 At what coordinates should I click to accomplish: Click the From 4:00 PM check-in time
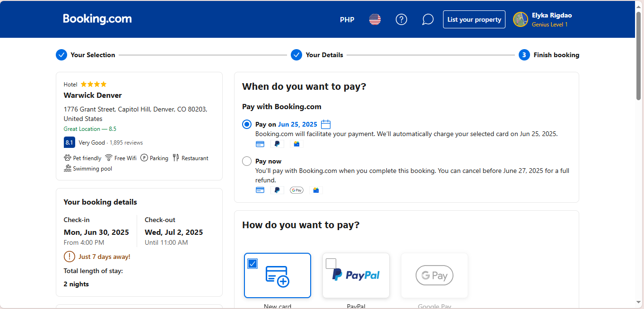click(x=84, y=242)
